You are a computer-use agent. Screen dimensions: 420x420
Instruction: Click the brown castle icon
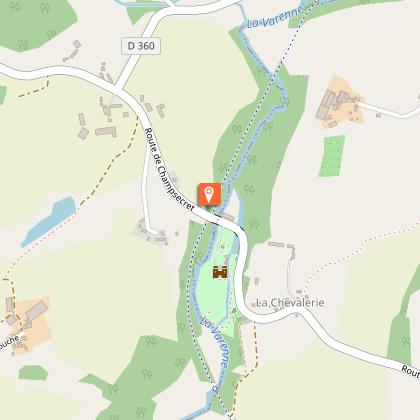pos(220,272)
